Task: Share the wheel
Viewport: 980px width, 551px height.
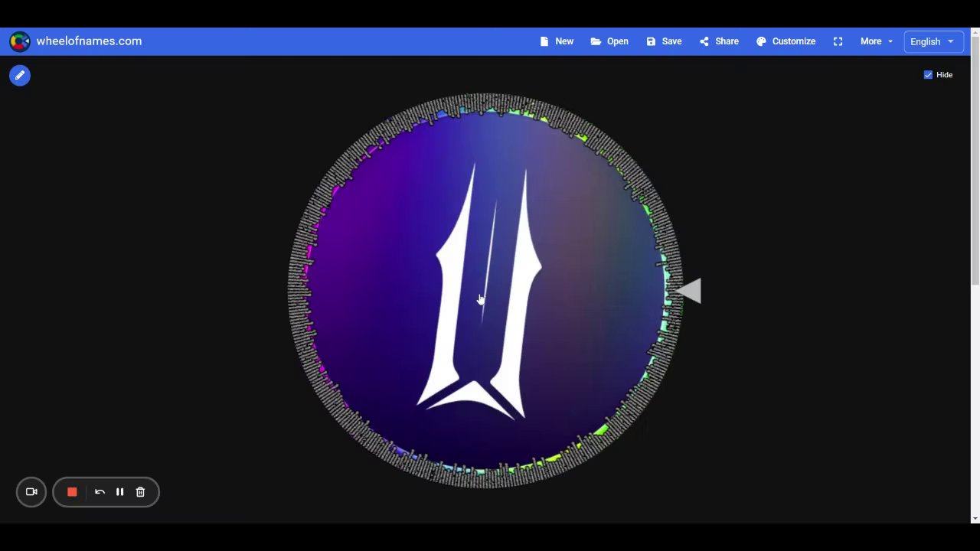Action: coord(719,41)
